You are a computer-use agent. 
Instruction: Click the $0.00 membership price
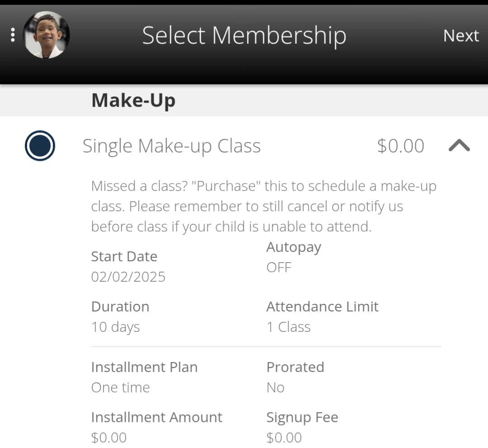(x=401, y=146)
